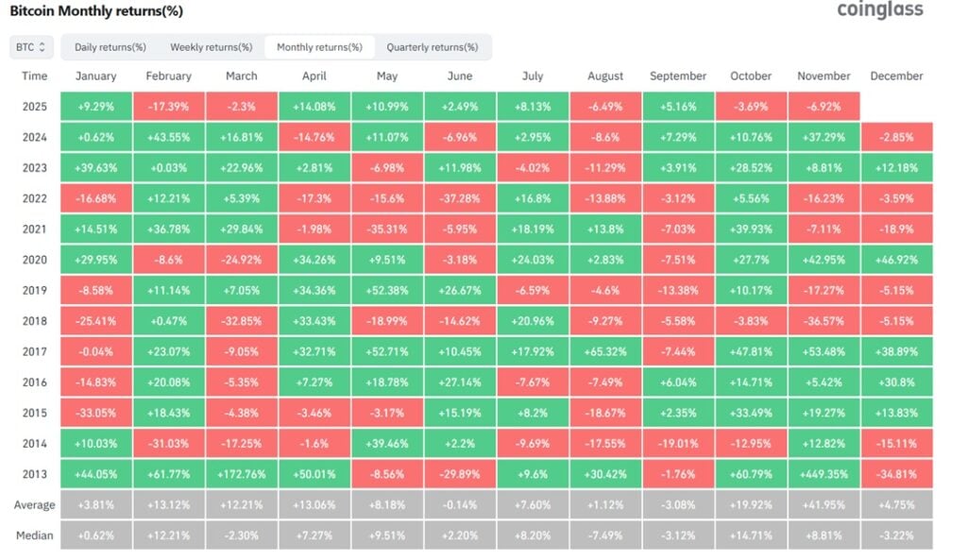The image size is (967, 560).
Task: Click the 2022 June -37.28% cell
Action: click(x=460, y=199)
